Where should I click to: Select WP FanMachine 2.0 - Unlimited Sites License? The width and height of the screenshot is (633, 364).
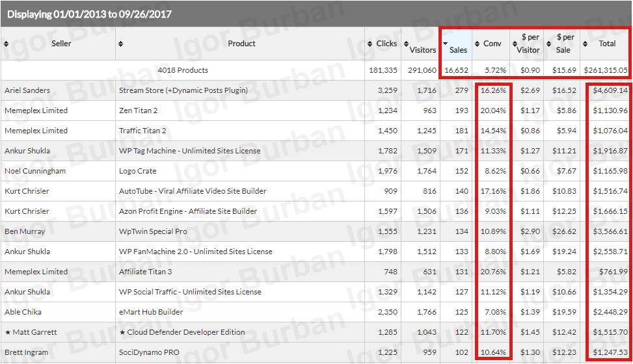(x=196, y=252)
